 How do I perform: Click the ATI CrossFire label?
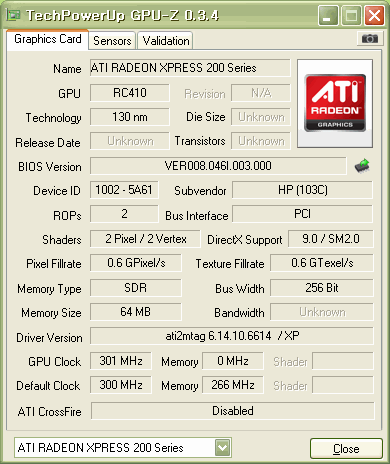coord(50,412)
